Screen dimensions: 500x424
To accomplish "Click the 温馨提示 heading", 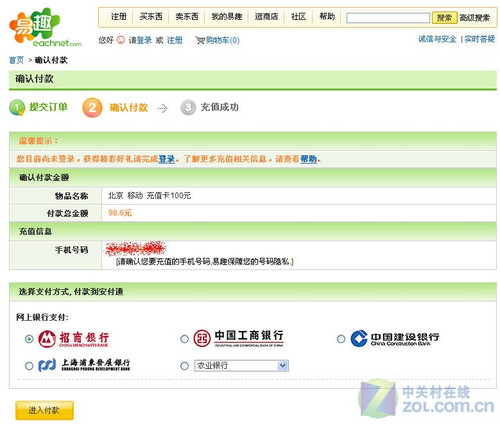I will point(38,141).
